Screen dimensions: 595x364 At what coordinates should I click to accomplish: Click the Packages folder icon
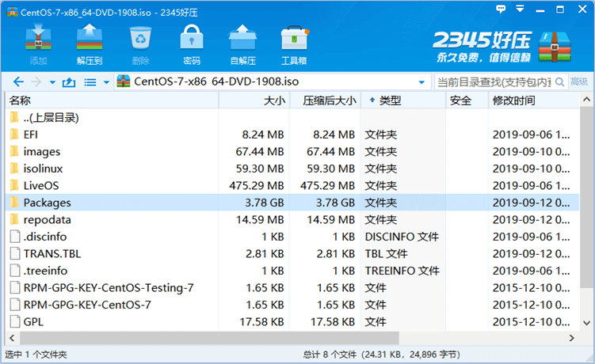coord(14,202)
